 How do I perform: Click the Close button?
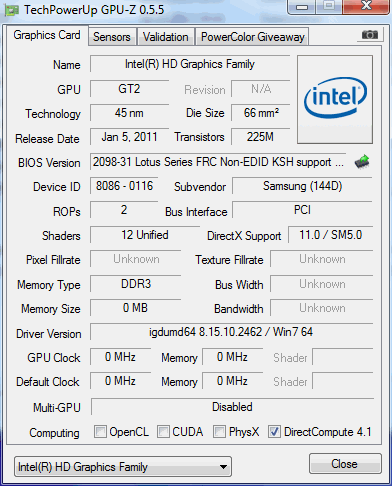tap(345, 463)
